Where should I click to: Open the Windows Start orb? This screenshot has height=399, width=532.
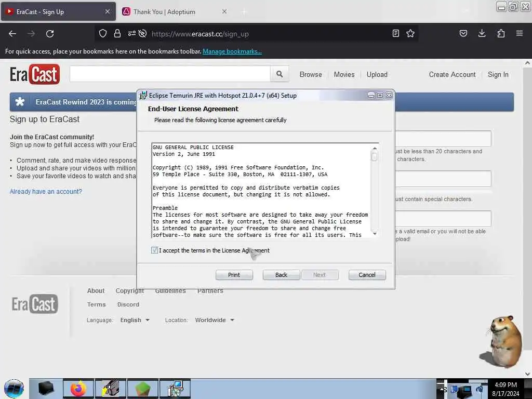click(x=14, y=389)
